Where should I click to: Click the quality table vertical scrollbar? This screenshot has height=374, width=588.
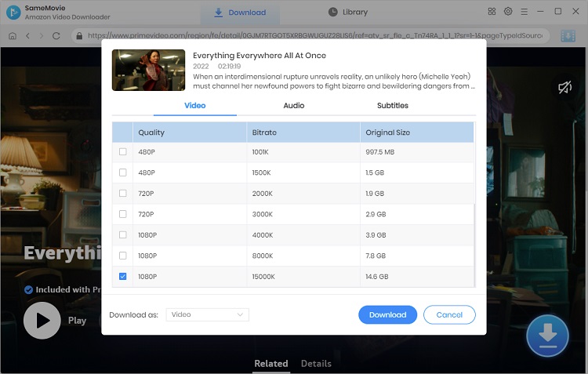(x=475, y=245)
